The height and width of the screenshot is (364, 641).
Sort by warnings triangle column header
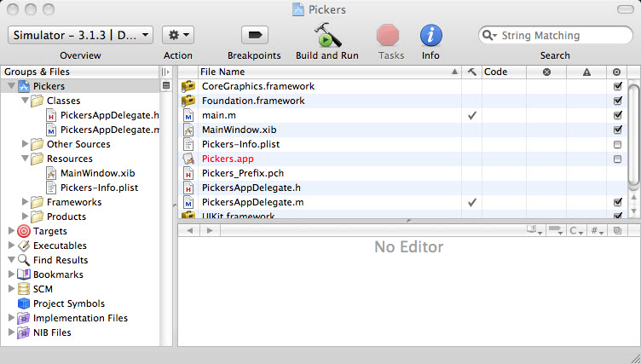586,72
